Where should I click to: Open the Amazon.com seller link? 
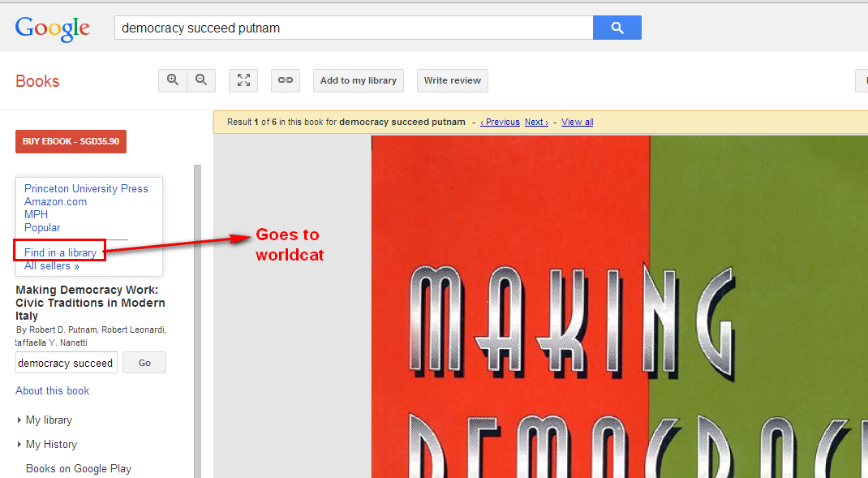[x=55, y=201]
